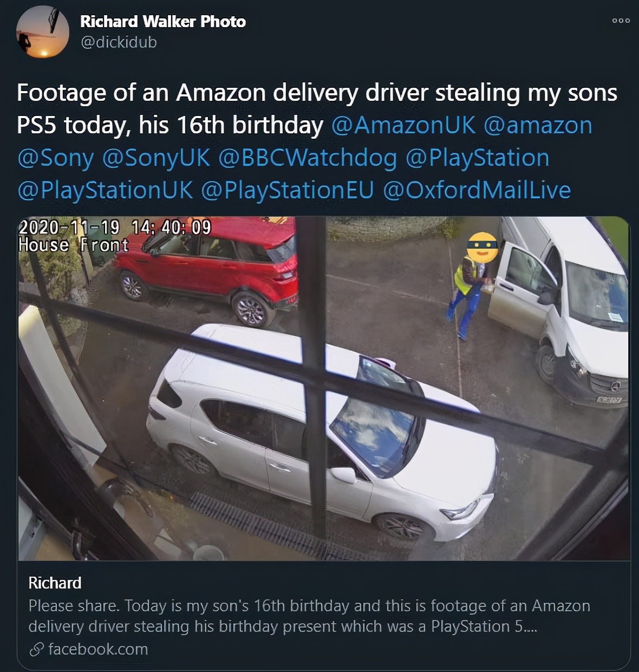
Task: Open the @PlayStation mention
Action: 477,158
